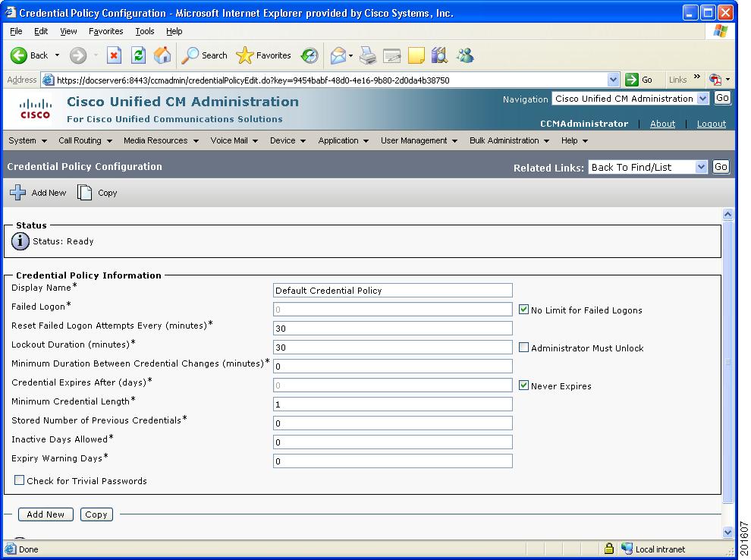Uncheck the Never Expires checkbox

pyautogui.click(x=523, y=385)
